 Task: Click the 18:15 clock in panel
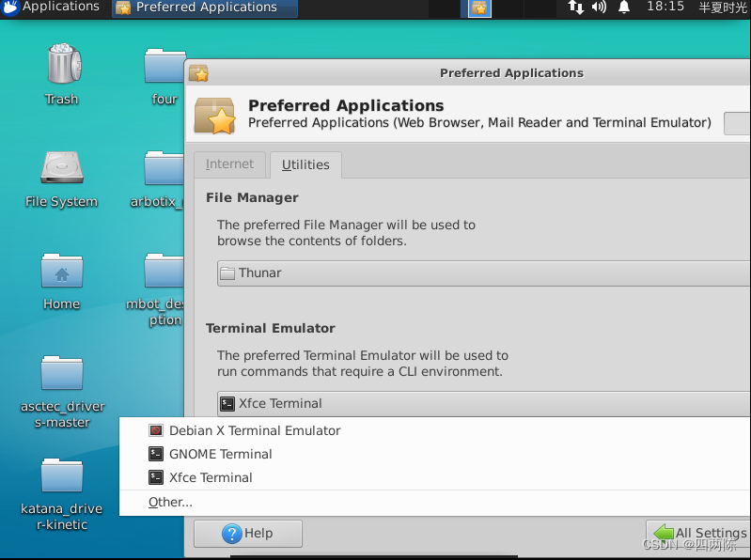click(x=665, y=7)
